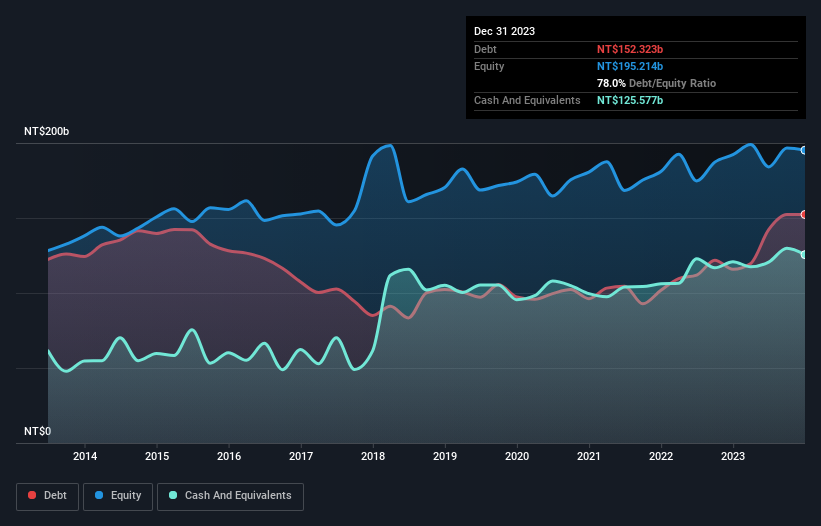Click the 78.0% Debt/Equity Ratio text

(656, 83)
